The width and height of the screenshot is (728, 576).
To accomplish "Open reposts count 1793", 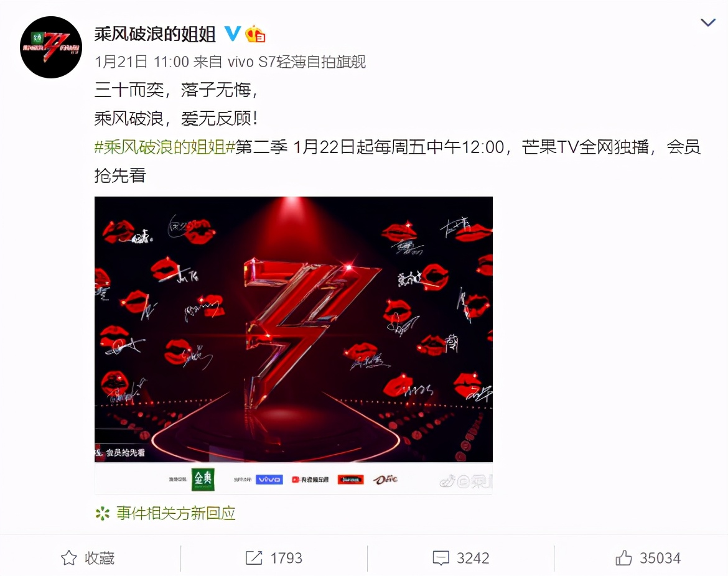I will pyautogui.click(x=286, y=558).
